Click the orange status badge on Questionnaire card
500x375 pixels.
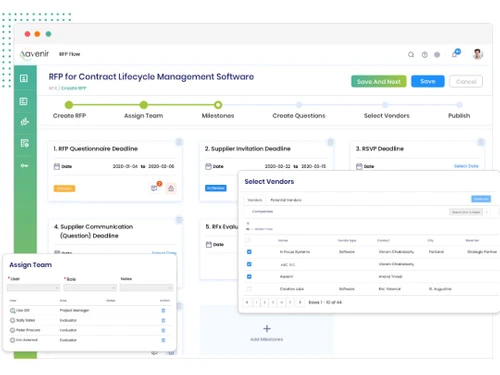[x=64, y=188]
